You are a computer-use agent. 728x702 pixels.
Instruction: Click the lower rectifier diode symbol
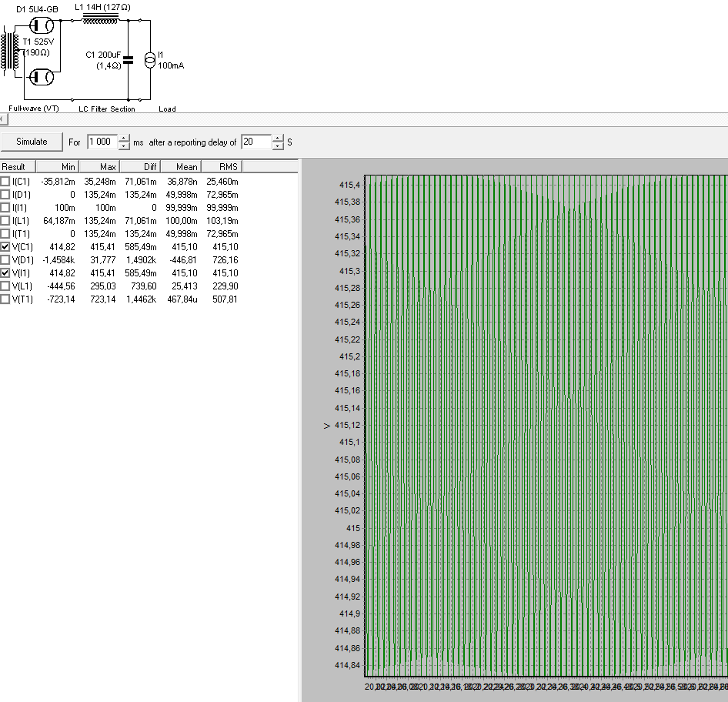coord(40,76)
